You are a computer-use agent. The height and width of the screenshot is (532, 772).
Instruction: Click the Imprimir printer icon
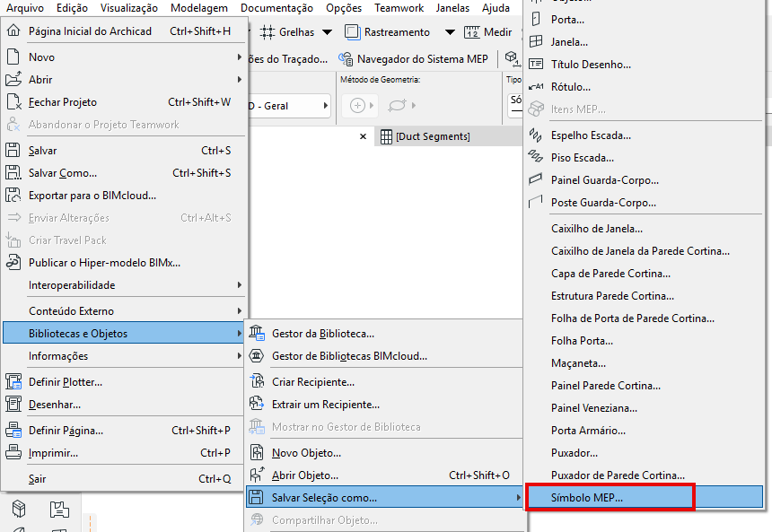[13, 452]
